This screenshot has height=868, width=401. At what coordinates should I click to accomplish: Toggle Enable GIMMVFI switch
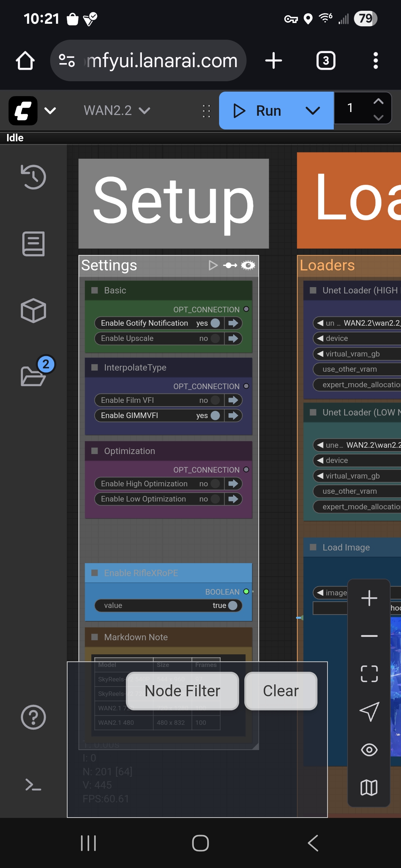(215, 415)
